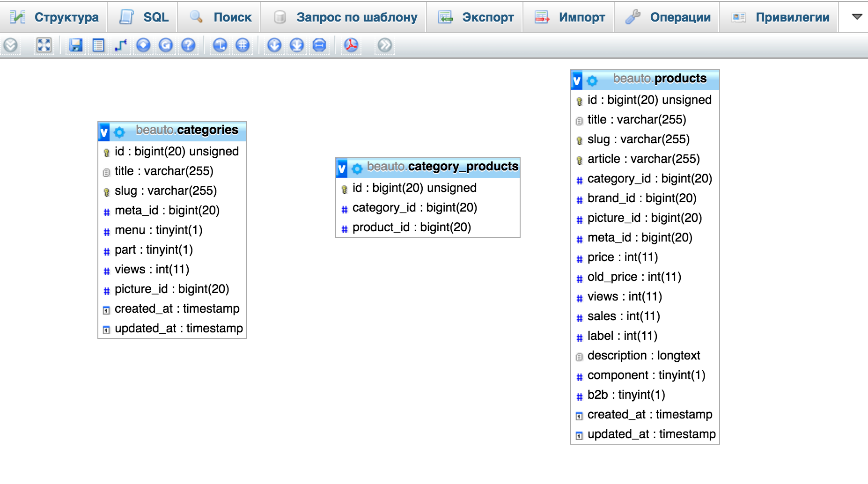868x484 pixels.
Task: Toggle angular or direct links icon
Action: (x=220, y=45)
